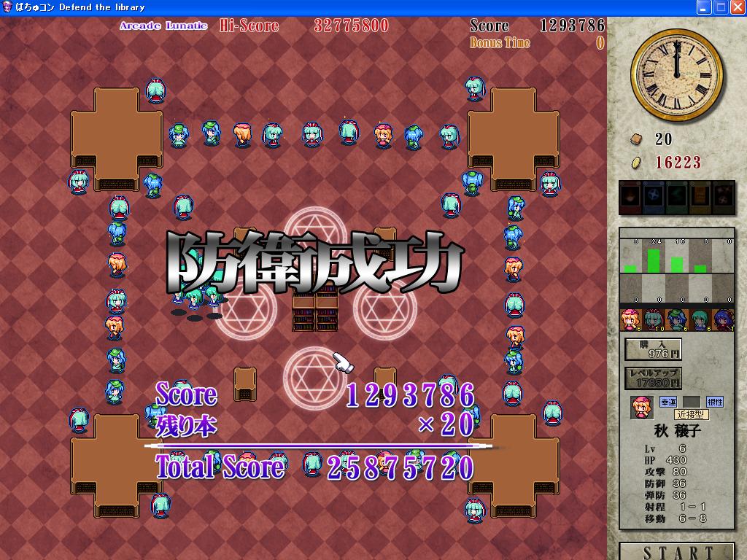Click the green bar labeled 16
Viewport: 747px width, 560px height.
click(x=677, y=264)
